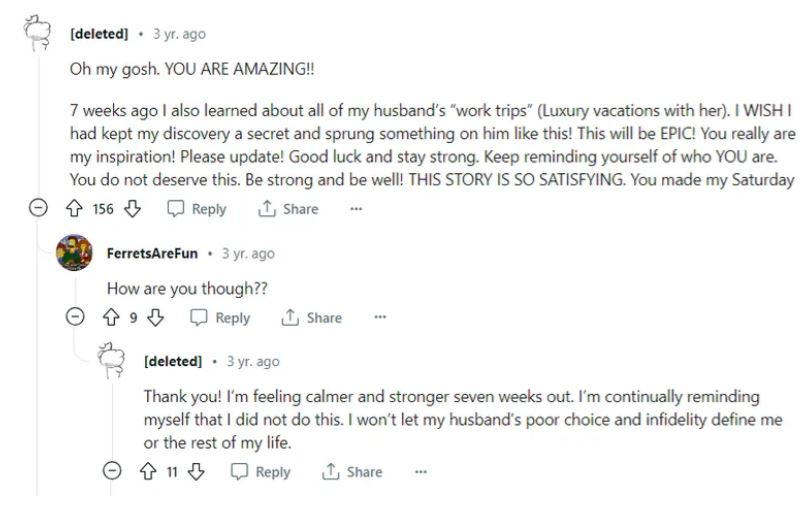Collapse the top deleted comment thread
The width and height of the screenshot is (804, 511).
tap(38, 209)
